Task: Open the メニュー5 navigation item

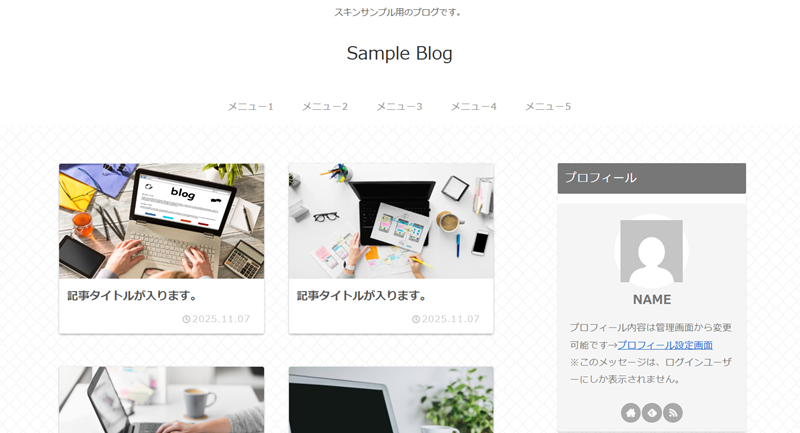Action: click(x=548, y=107)
